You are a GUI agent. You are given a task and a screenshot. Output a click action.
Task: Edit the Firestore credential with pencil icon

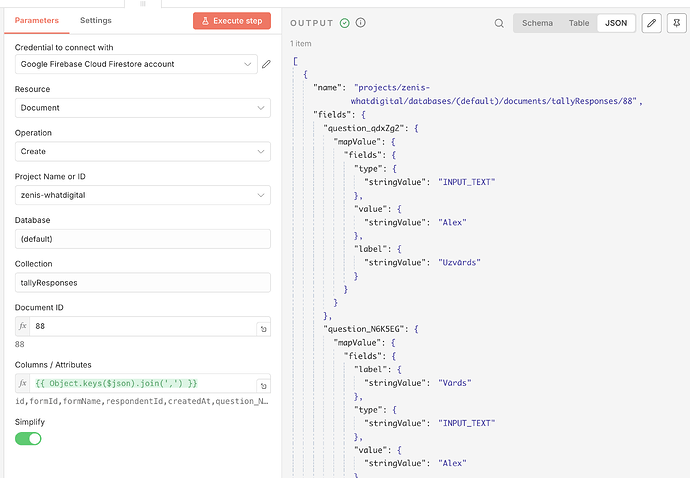266,64
